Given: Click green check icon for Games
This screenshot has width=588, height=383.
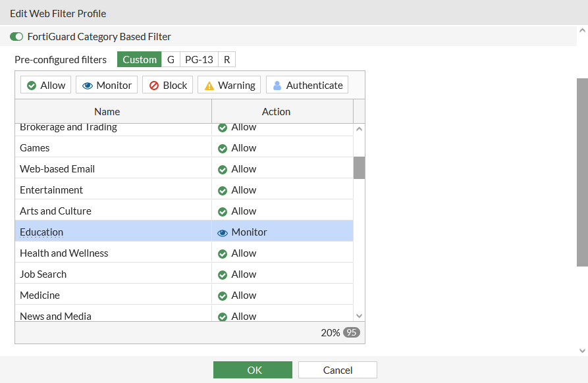Looking at the screenshot, I should coord(223,148).
